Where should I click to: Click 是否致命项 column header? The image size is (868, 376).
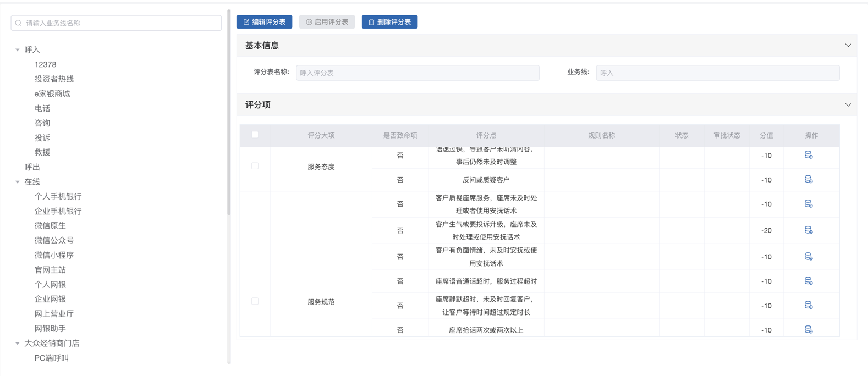[400, 135]
